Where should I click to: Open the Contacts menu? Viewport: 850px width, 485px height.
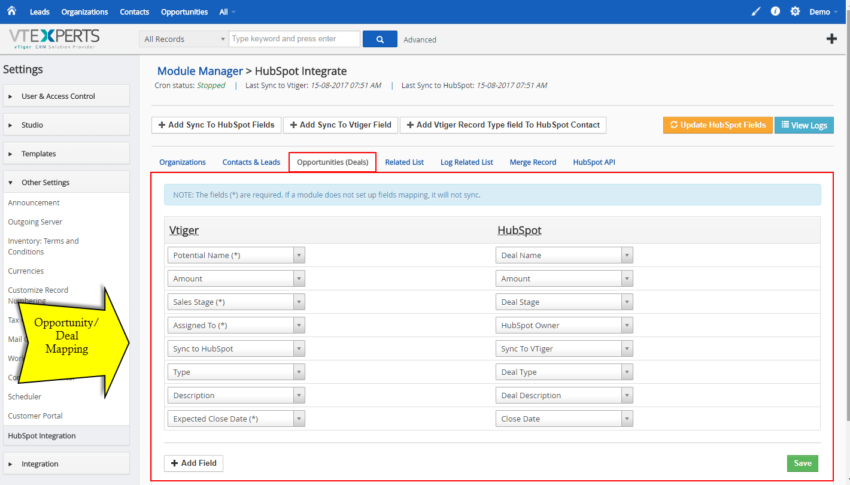click(x=134, y=12)
